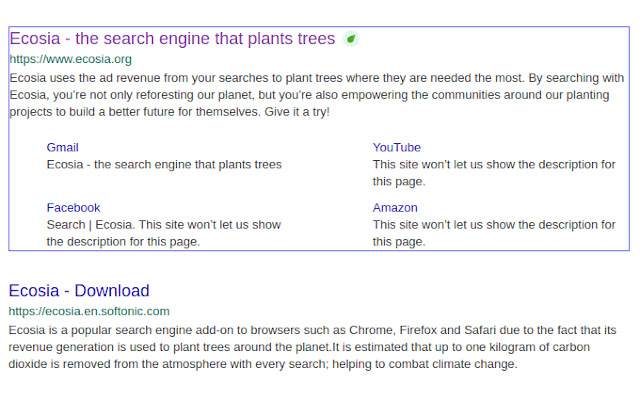Visit the https://www.ecosia.org URL
This screenshot has width=640, height=400.
pos(71,59)
